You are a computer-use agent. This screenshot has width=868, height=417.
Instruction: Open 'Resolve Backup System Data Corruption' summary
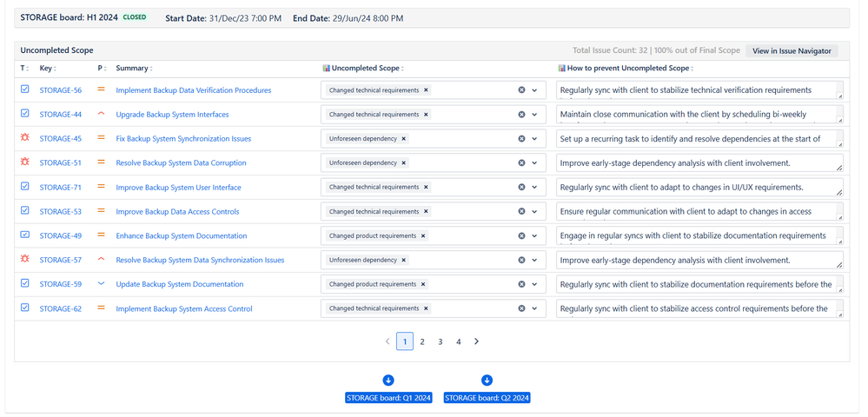pyautogui.click(x=181, y=162)
